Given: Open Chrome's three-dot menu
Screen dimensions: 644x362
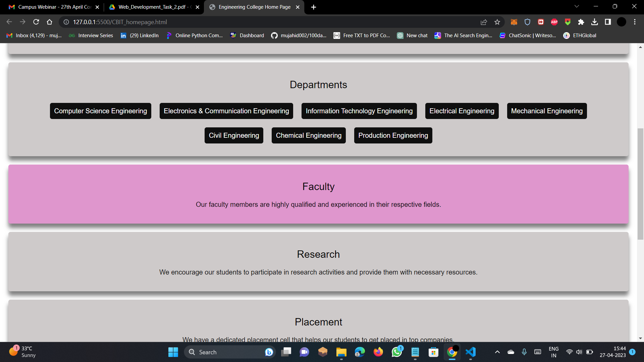Looking at the screenshot, I should tap(635, 22).
